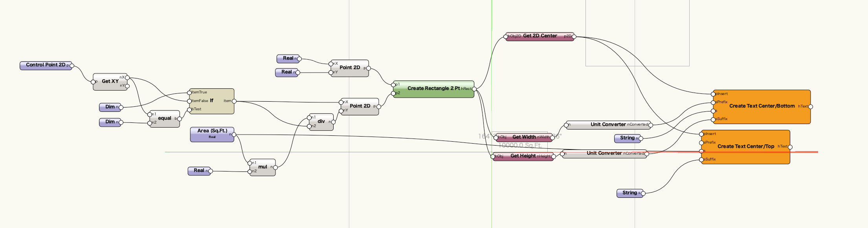Click the equal comparison node
The width and height of the screenshot is (868, 228).
point(164,119)
